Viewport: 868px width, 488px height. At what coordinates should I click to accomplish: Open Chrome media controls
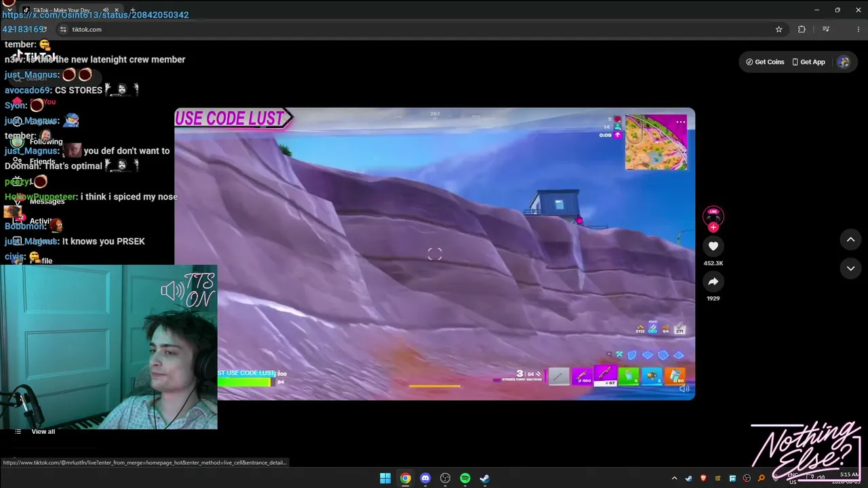coord(826,29)
